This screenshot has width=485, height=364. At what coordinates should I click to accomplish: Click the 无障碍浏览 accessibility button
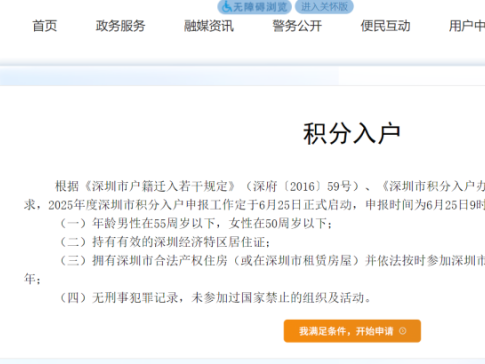pos(254,7)
